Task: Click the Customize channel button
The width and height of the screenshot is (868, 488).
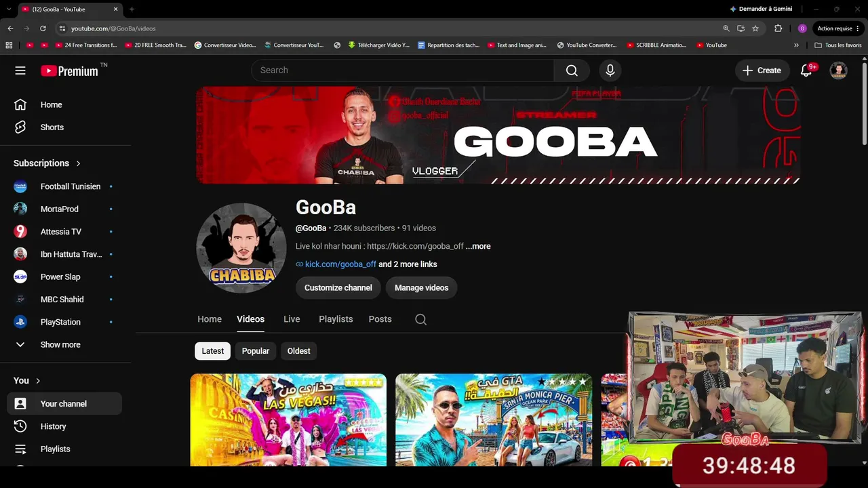Action: pyautogui.click(x=338, y=288)
